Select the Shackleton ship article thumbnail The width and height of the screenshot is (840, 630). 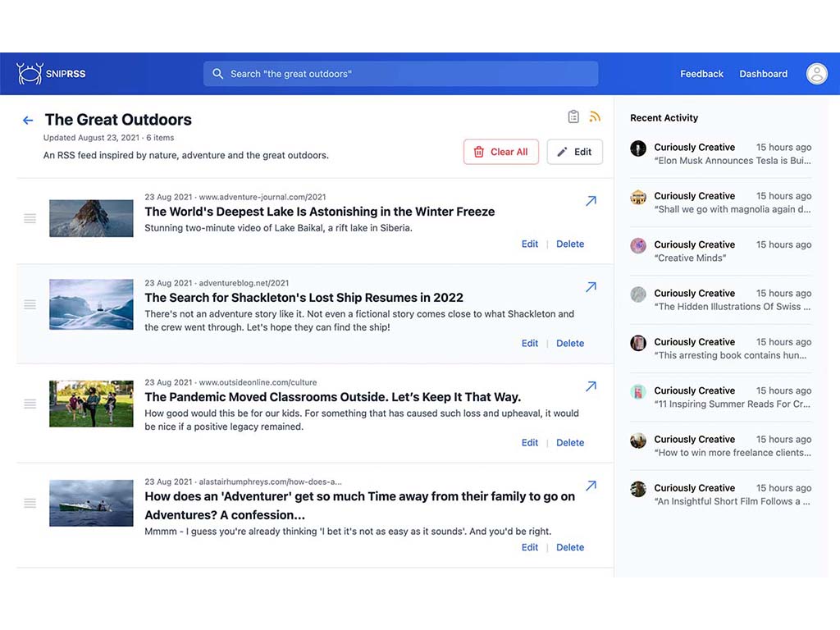tap(91, 304)
